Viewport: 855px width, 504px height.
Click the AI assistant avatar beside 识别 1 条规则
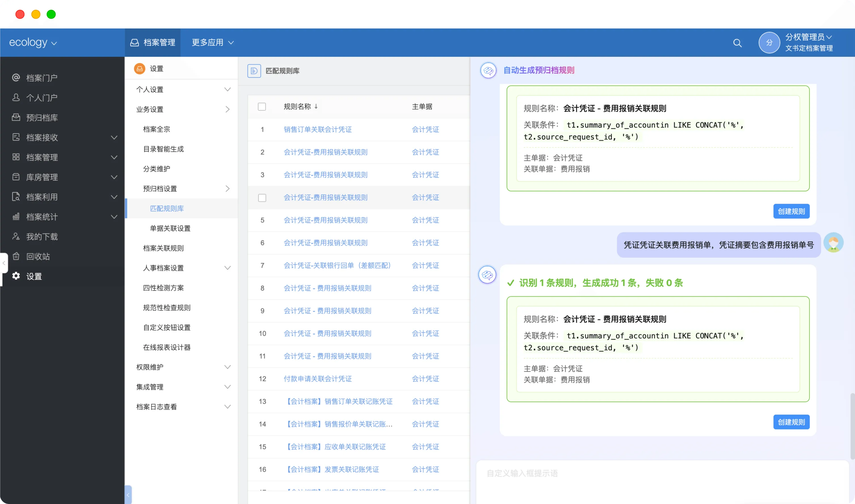click(x=487, y=275)
